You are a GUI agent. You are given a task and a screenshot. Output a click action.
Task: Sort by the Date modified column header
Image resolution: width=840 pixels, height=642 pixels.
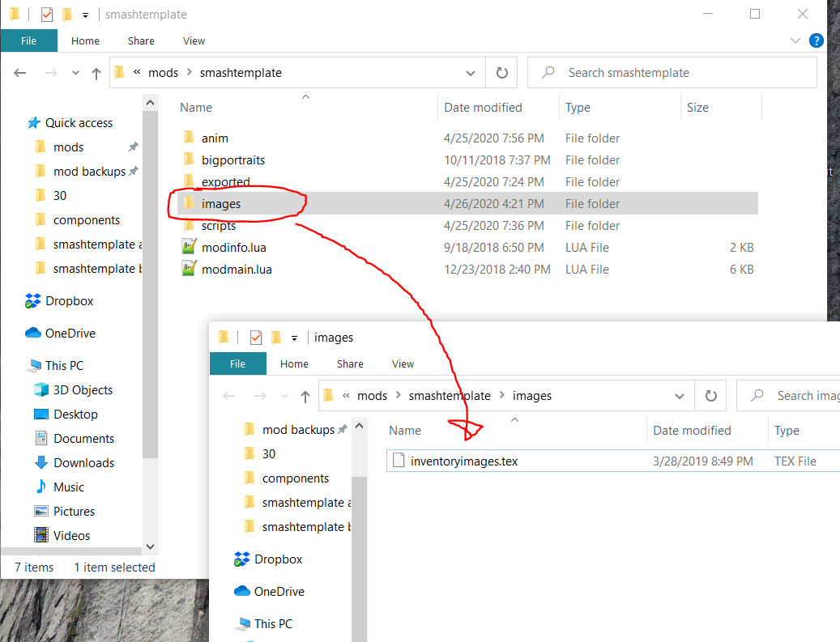pos(482,108)
